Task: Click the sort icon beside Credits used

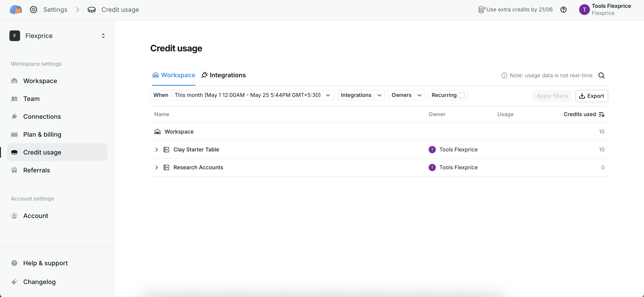Action: pos(602,114)
